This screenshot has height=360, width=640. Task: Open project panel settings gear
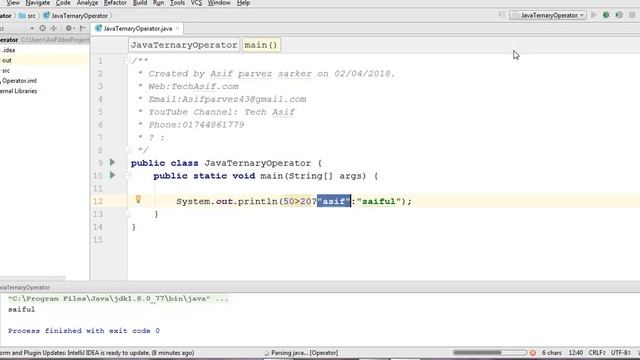click(69, 28)
